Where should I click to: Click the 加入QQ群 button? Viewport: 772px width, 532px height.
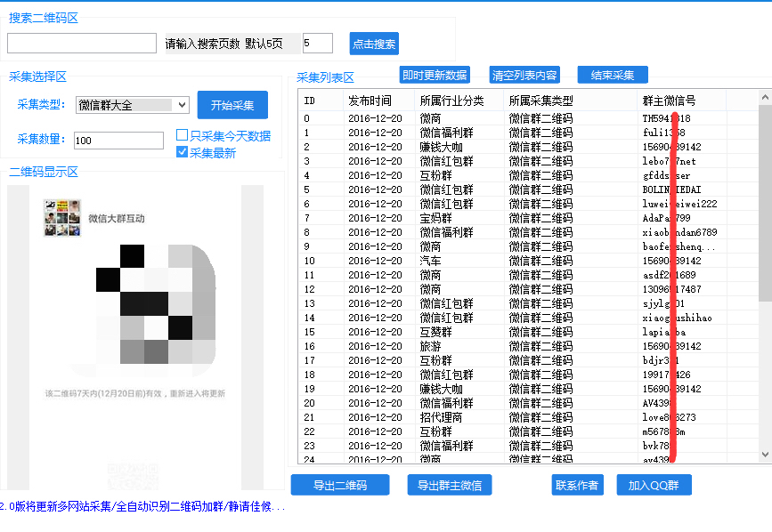tap(654, 485)
